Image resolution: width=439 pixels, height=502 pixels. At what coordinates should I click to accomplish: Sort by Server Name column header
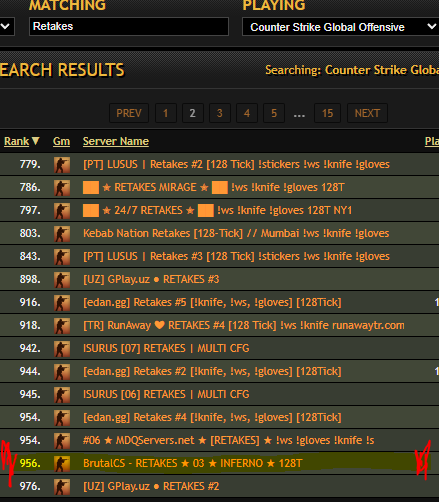(x=116, y=141)
